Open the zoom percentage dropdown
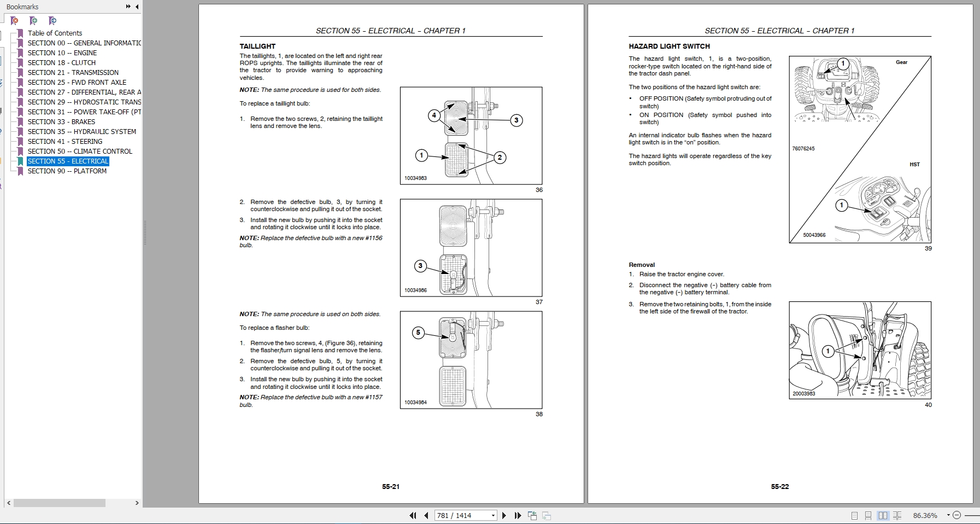 [948, 515]
